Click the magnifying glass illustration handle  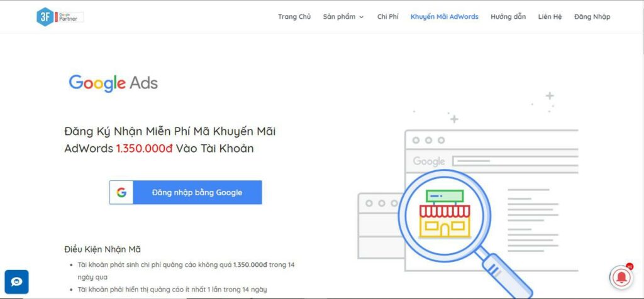pos(506,276)
